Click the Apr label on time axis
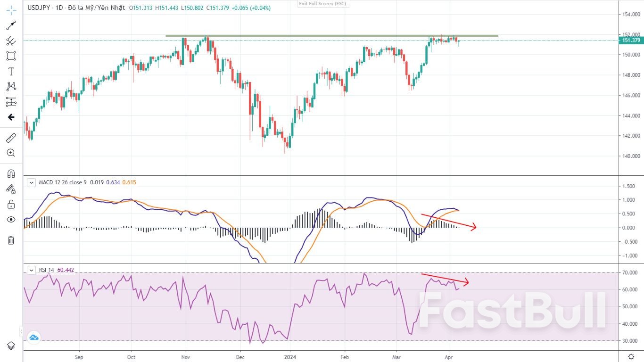Viewport: 644px width, 362px height. tap(449, 357)
